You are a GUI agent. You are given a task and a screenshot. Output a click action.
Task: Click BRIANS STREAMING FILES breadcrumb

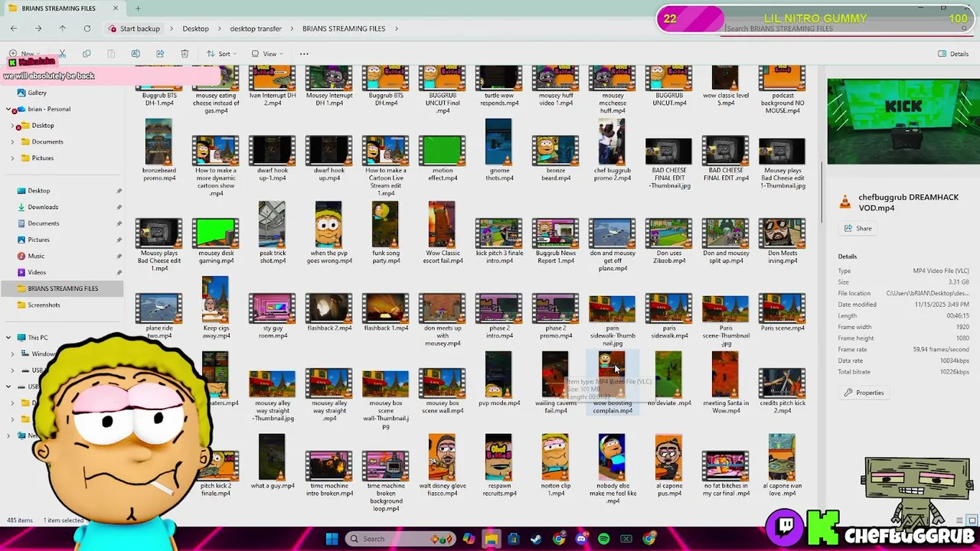tap(344, 28)
